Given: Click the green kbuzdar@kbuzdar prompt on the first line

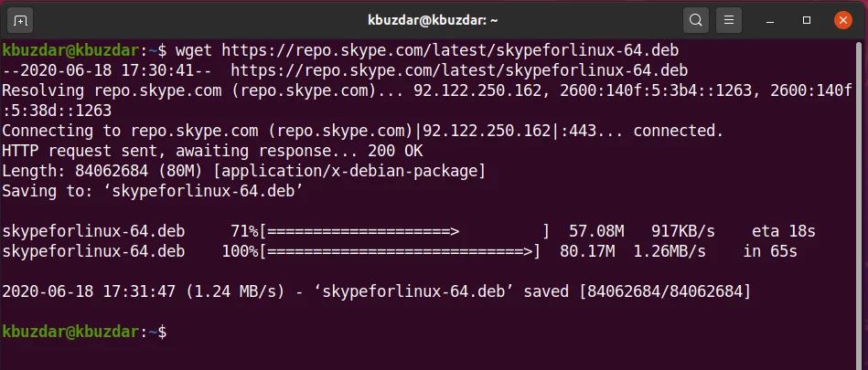Looking at the screenshot, I should point(70,51).
